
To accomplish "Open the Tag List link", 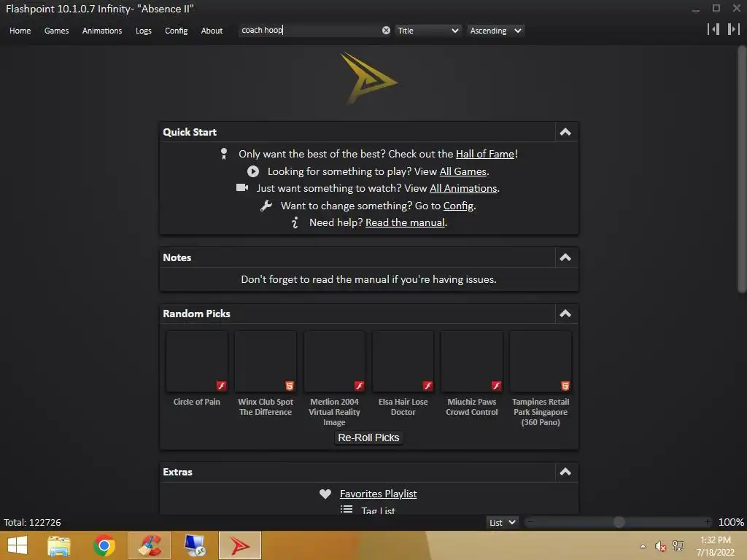I will click(x=378, y=510).
